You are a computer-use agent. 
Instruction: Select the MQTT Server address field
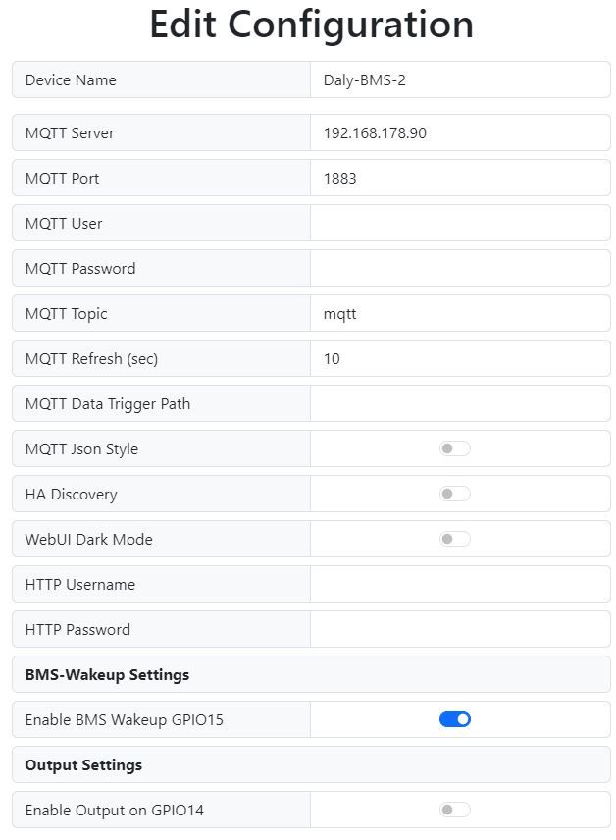[460, 132]
